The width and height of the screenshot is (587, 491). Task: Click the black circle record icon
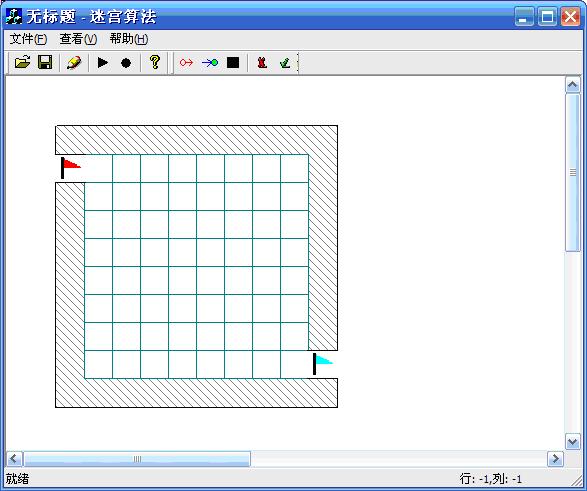pos(126,62)
